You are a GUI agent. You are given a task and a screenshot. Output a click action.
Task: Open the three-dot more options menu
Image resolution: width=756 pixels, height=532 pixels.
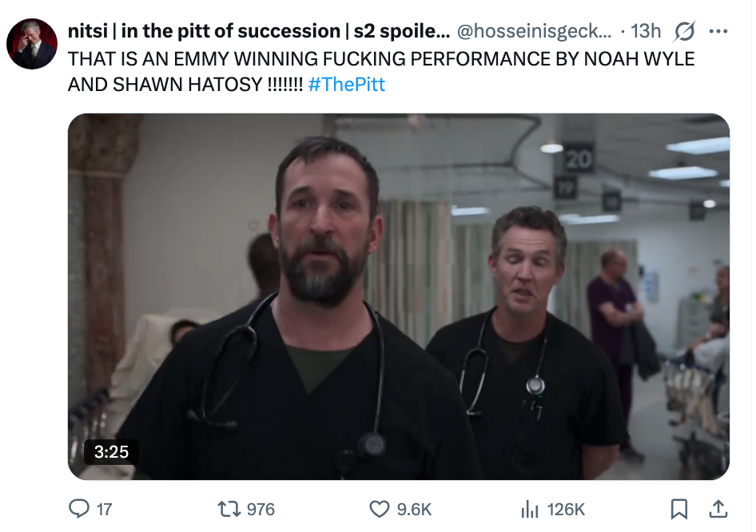pos(718,31)
